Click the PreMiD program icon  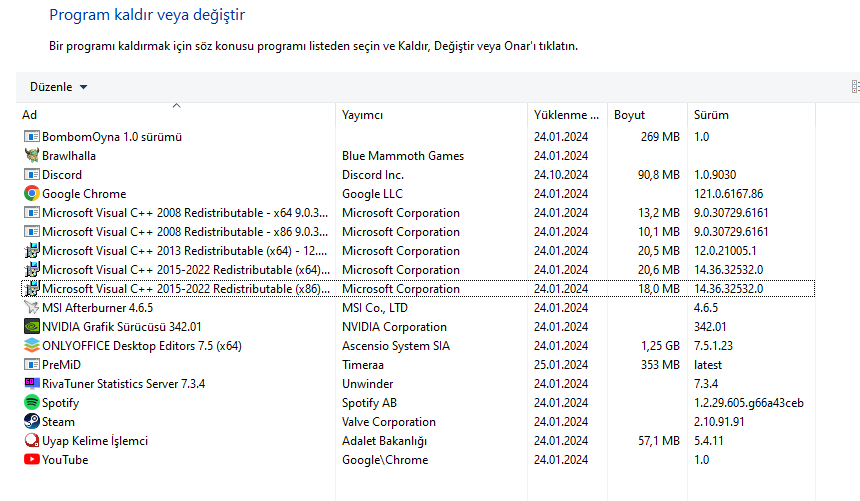(32, 365)
